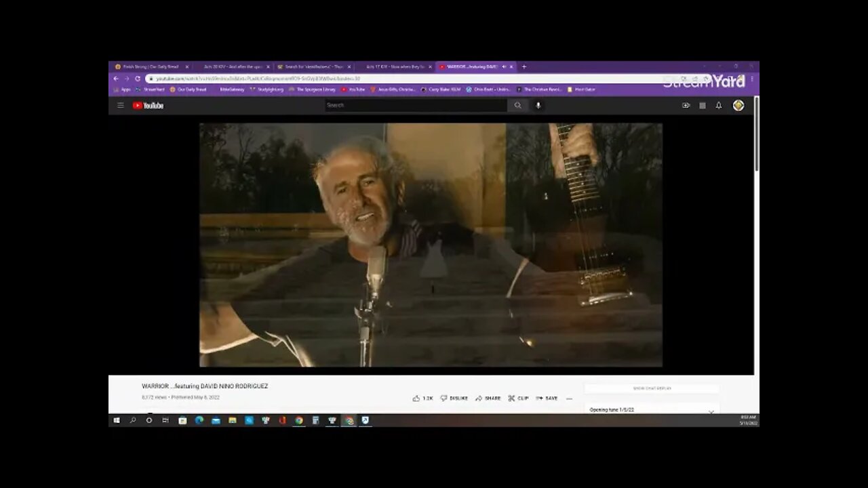Viewport: 868px width, 488px height.
Task: Switch to the Search for steadfastness tab
Action: pos(314,66)
